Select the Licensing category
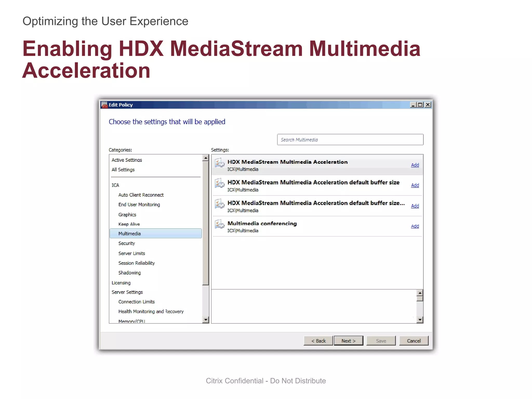Image resolution: width=532 pixels, height=399 pixels. click(121, 283)
